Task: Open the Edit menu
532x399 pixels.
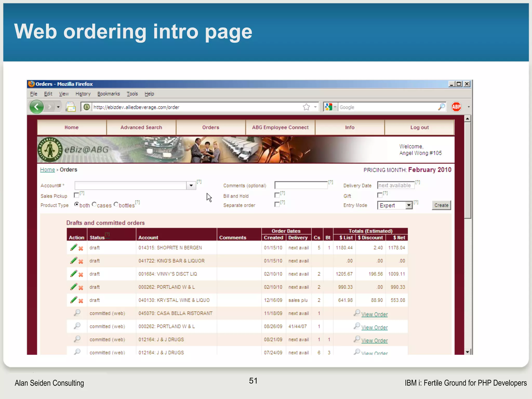Action: pos(48,94)
